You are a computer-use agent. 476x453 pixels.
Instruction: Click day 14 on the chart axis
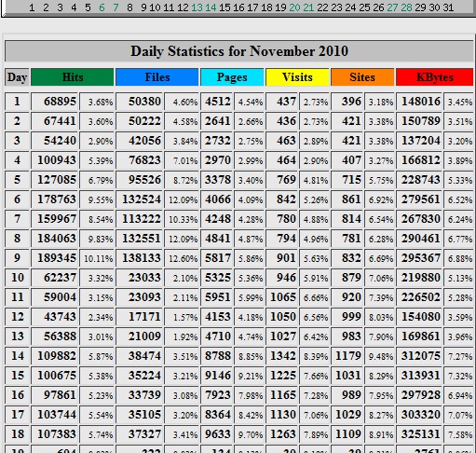coord(211,7)
